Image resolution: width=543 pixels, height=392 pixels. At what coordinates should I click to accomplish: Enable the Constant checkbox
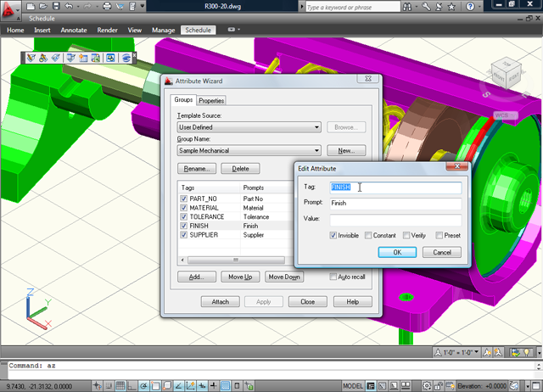(368, 235)
